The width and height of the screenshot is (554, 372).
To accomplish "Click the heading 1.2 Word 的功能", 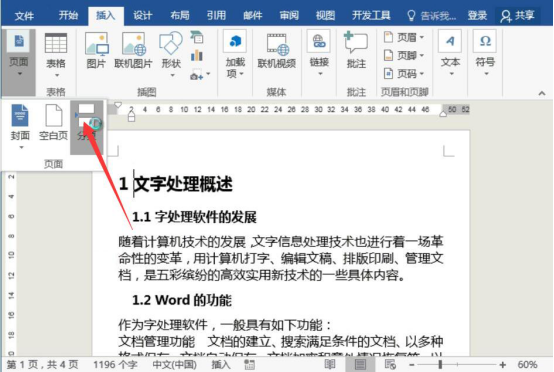I will click(x=182, y=300).
